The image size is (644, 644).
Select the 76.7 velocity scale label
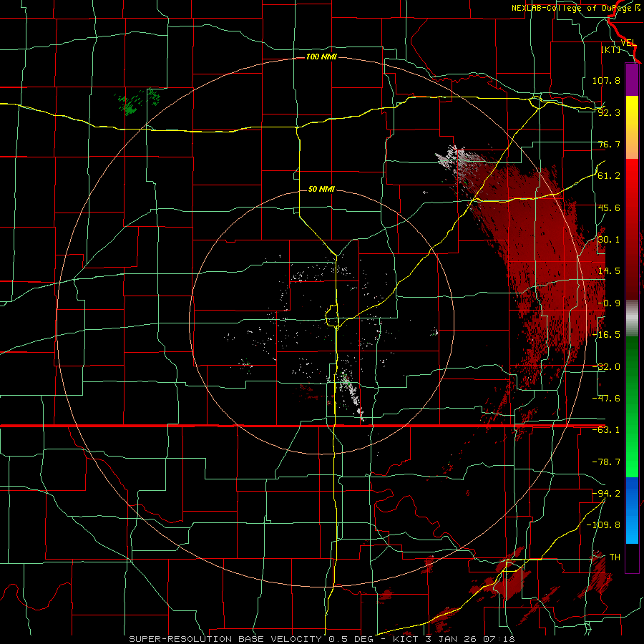609,144
